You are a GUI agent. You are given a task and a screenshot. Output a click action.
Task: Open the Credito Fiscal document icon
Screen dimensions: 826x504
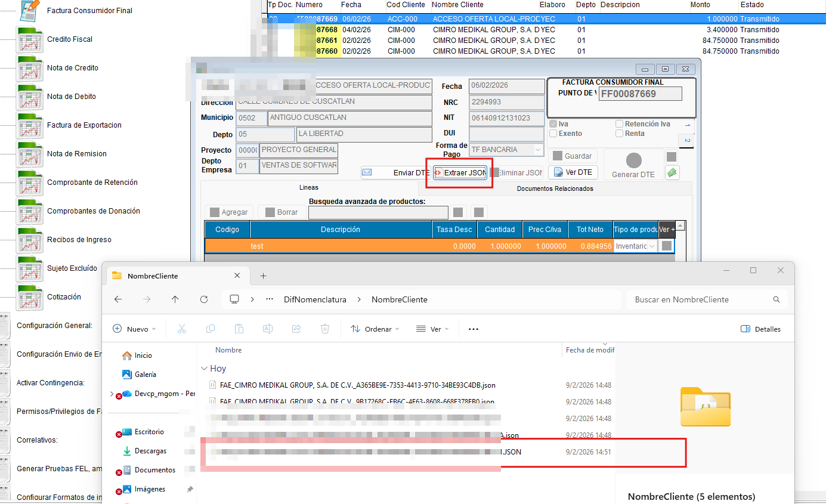click(x=30, y=39)
